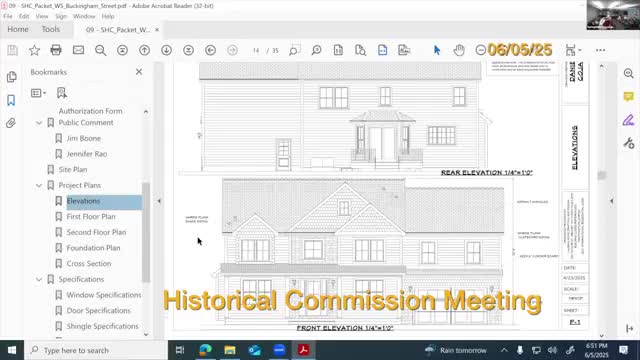Open the Jennifer Rao bookmark
This screenshot has height=360, width=640.
point(87,154)
